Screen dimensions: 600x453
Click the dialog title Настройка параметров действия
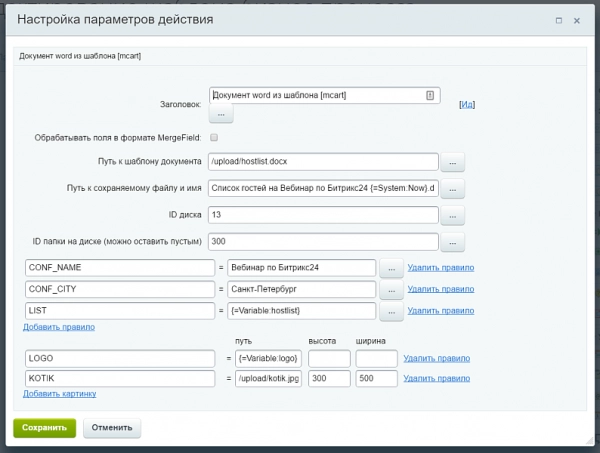115,20
